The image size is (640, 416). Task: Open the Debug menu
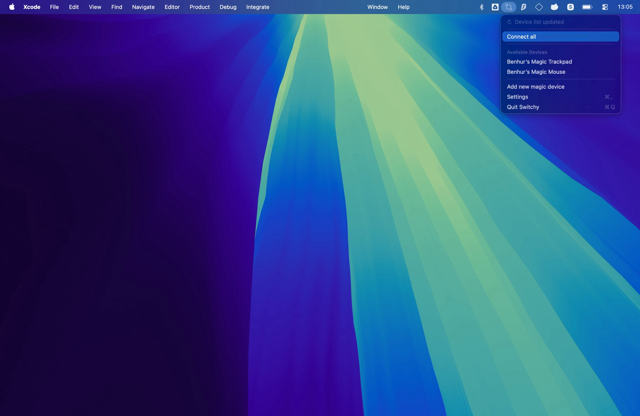click(x=228, y=7)
